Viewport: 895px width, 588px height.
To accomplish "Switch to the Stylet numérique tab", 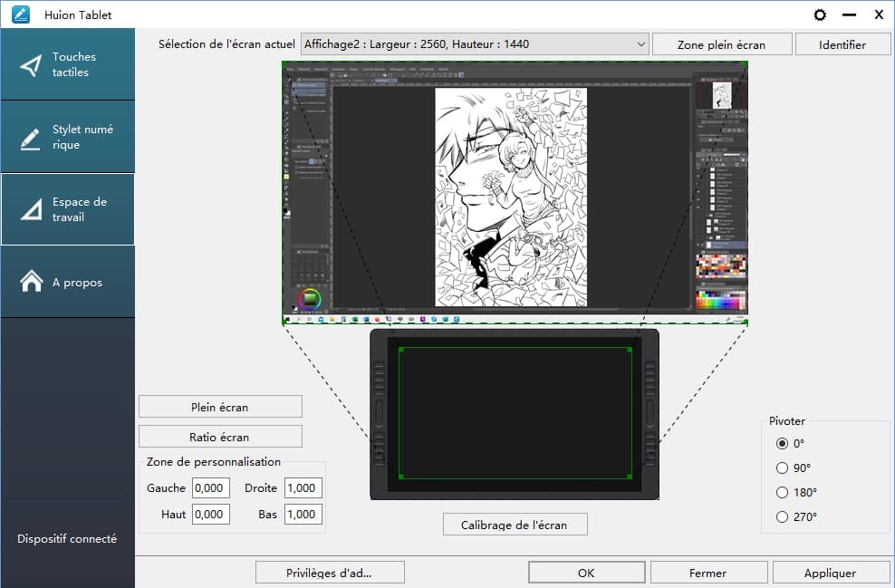I will coord(68,137).
